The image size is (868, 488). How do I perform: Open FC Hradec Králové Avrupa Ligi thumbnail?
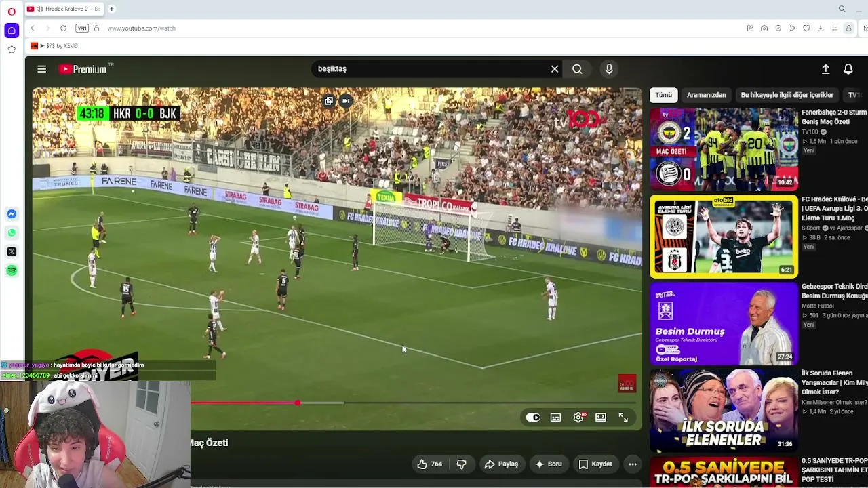coord(724,237)
